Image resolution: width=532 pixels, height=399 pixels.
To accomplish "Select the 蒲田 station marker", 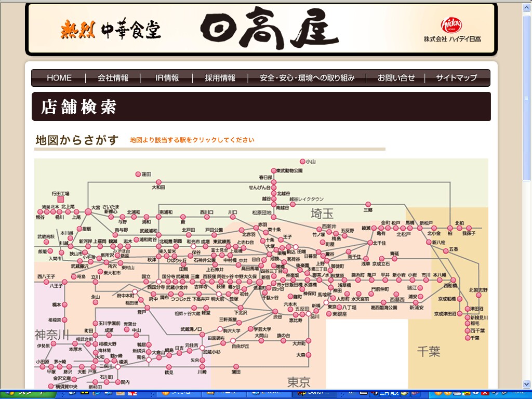I will click(x=236, y=367).
